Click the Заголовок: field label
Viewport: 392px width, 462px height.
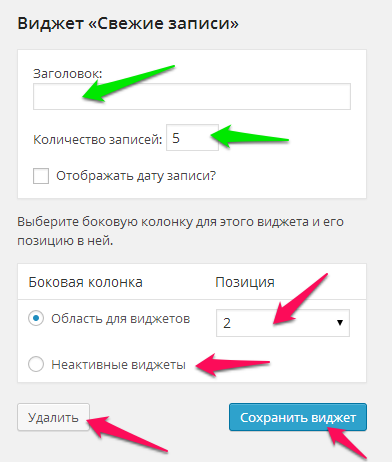pyautogui.click(x=68, y=74)
